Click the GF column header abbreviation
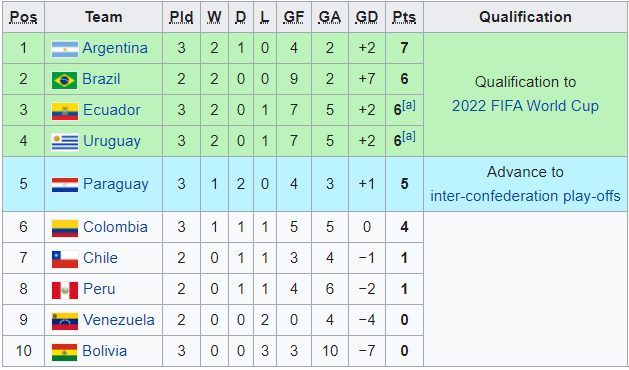The width and height of the screenshot is (629, 370). pyautogui.click(x=294, y=17)
